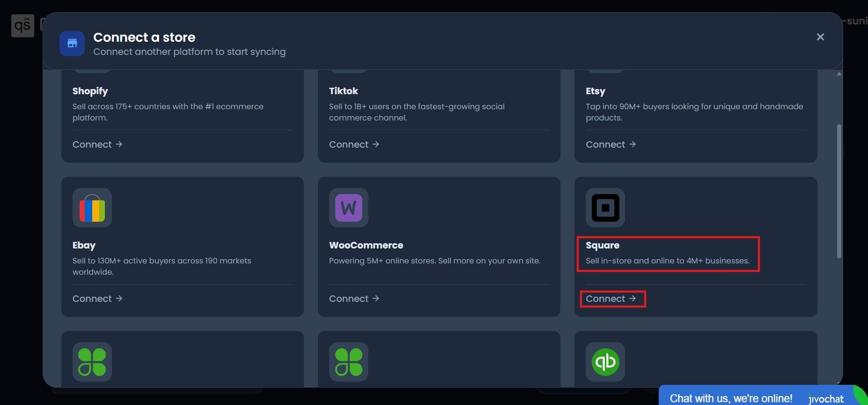868x405 pixels.
Task: Click the dialog's vertical scrollbar thumb
Action: click(x=839, y=191)
